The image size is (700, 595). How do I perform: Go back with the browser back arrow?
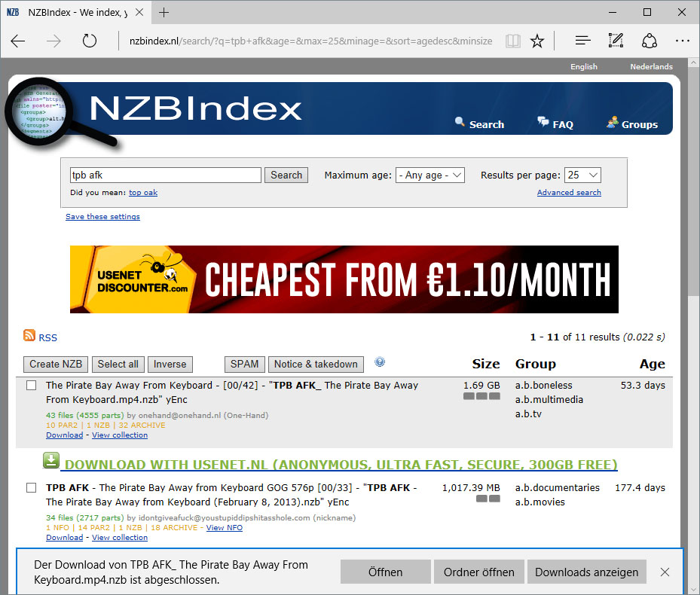[x=18, y=41]
